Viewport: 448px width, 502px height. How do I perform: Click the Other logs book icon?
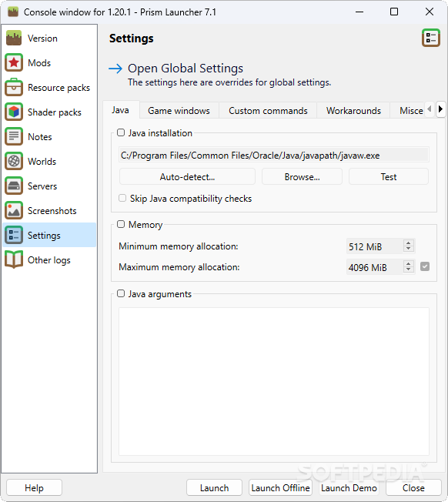click(14, 259)
